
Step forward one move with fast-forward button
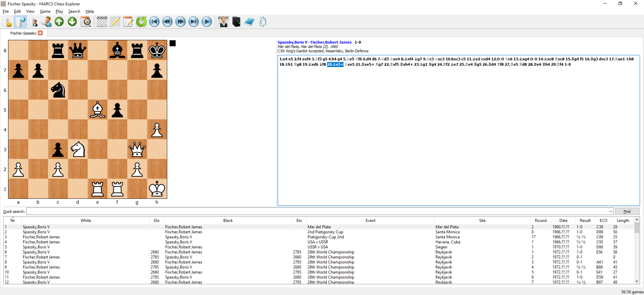click(x=181, y=22)
